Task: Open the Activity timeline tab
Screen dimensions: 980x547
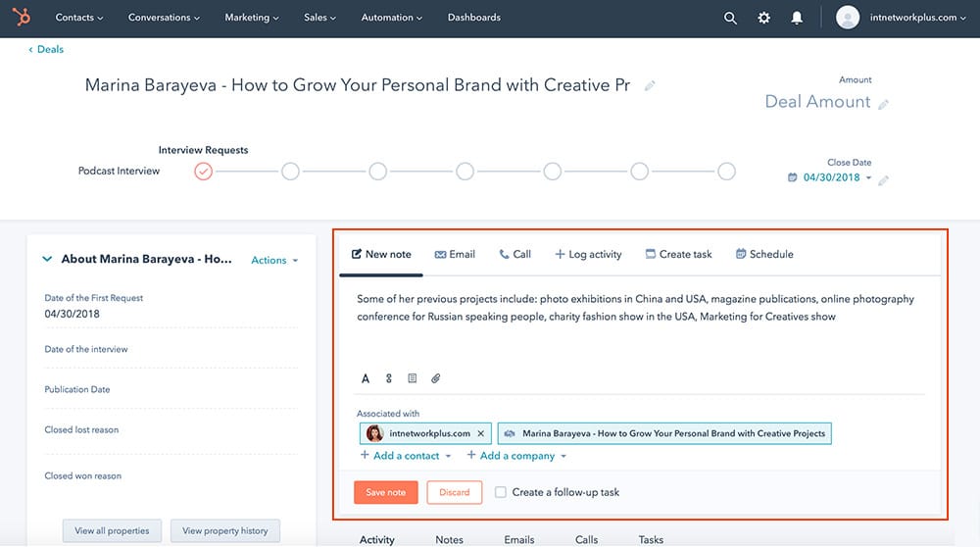Action: pyautogui.click(x=377, y=539)
